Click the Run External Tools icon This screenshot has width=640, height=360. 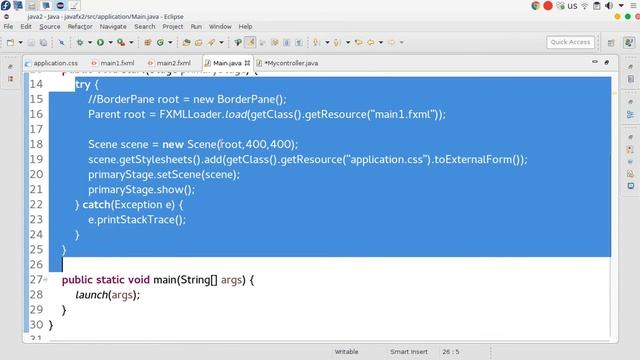pos(121,42)
